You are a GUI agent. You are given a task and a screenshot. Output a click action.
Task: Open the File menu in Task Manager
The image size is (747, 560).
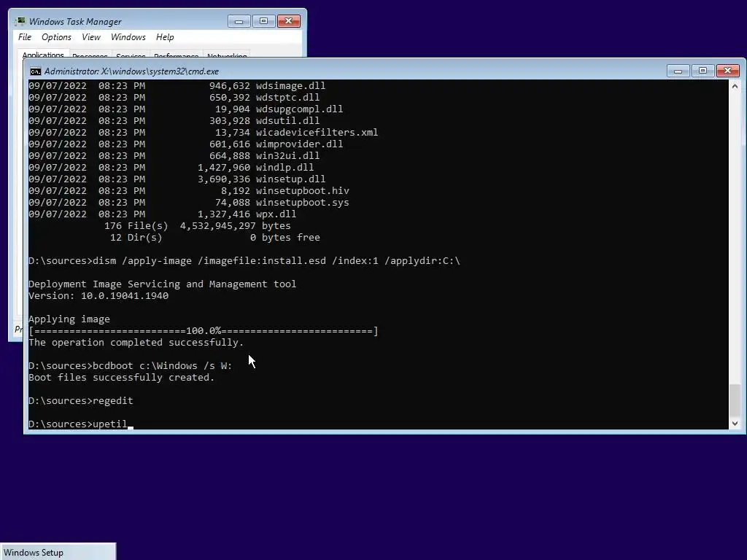coord(25,37)
